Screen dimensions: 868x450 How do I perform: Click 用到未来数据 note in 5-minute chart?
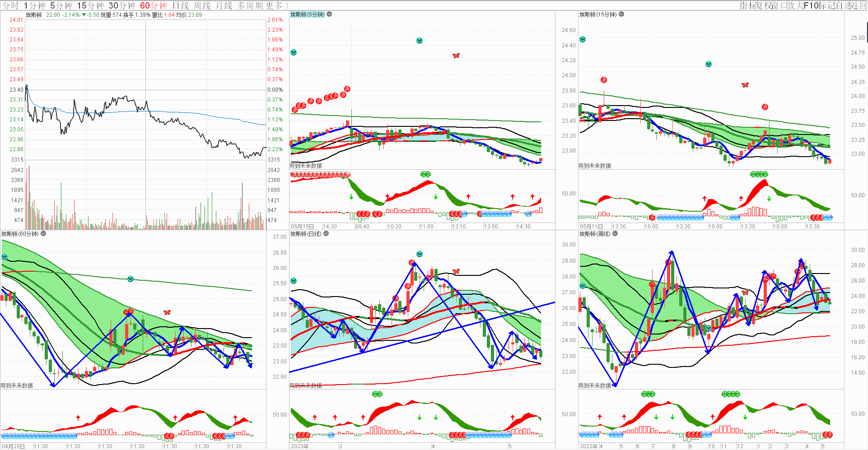click(x=306, y=166)
